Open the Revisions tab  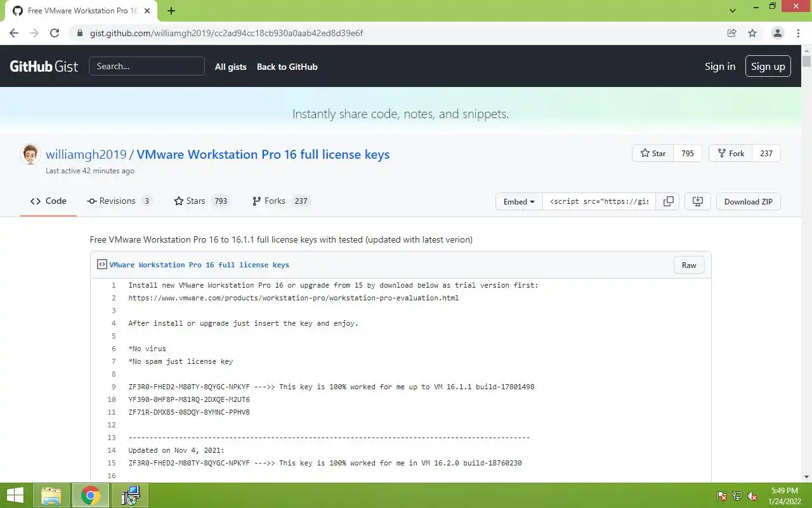click(119, 201)
